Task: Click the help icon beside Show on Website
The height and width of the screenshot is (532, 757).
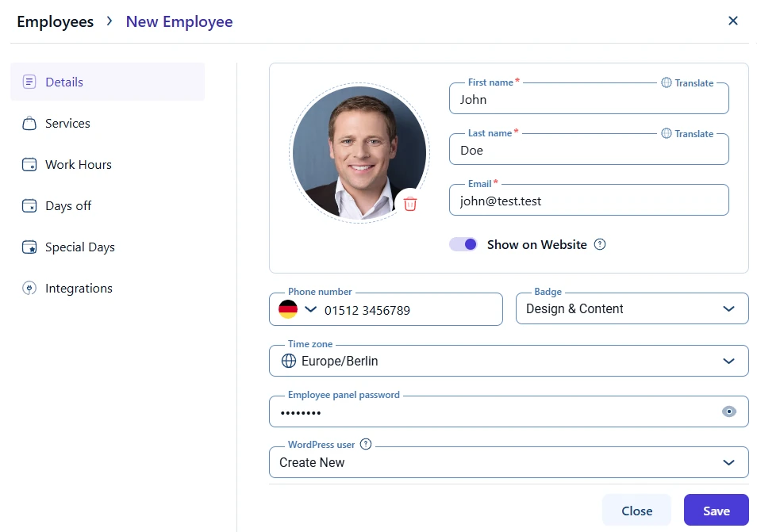Action: (x=600, y=244)
